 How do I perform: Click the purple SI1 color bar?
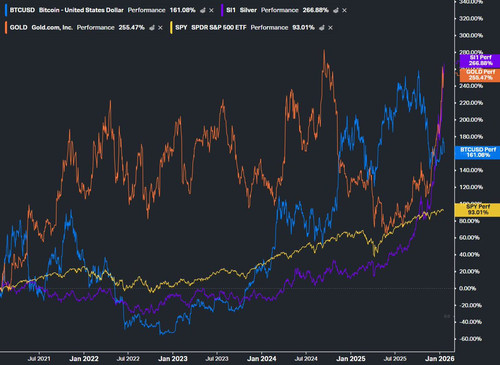(x=222, y=10)
